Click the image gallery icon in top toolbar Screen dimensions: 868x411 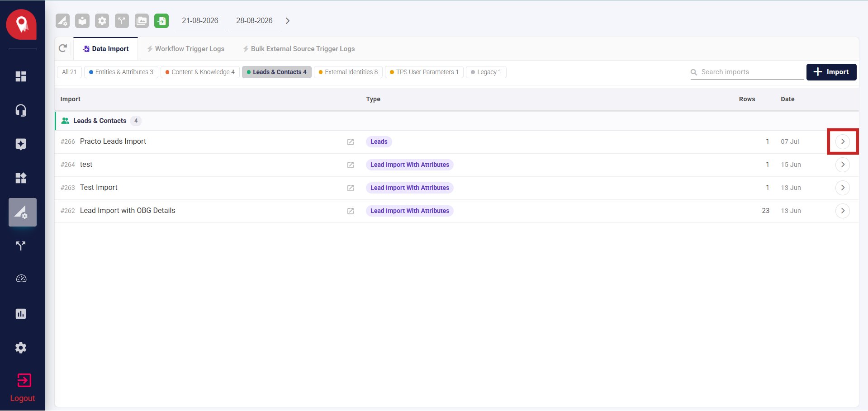[142, 21]
